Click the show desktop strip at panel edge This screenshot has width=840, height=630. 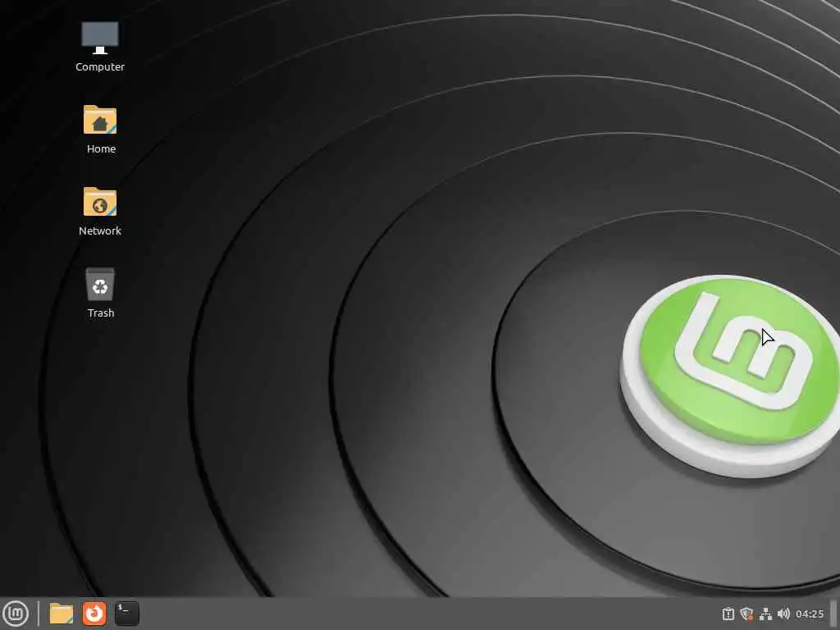pos(833,614)
